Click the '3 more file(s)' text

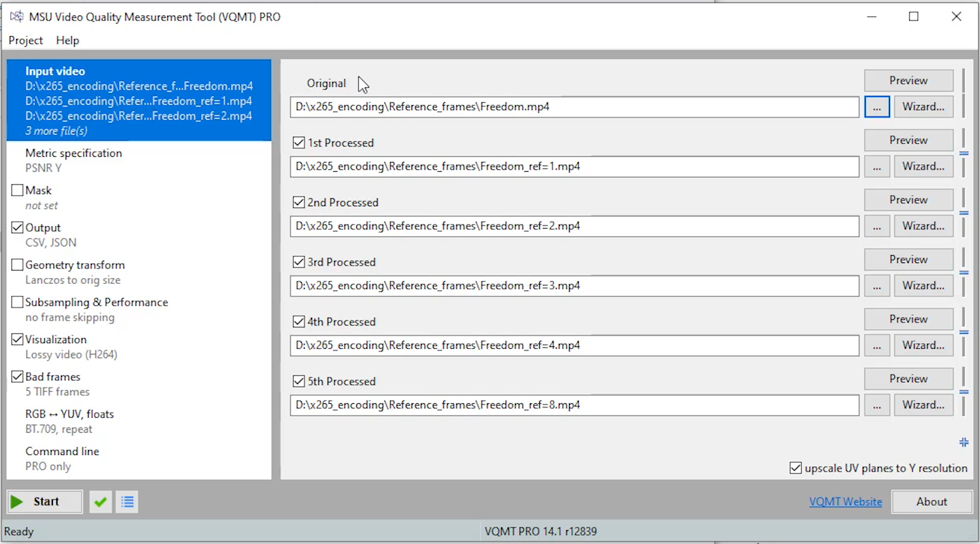56,131
